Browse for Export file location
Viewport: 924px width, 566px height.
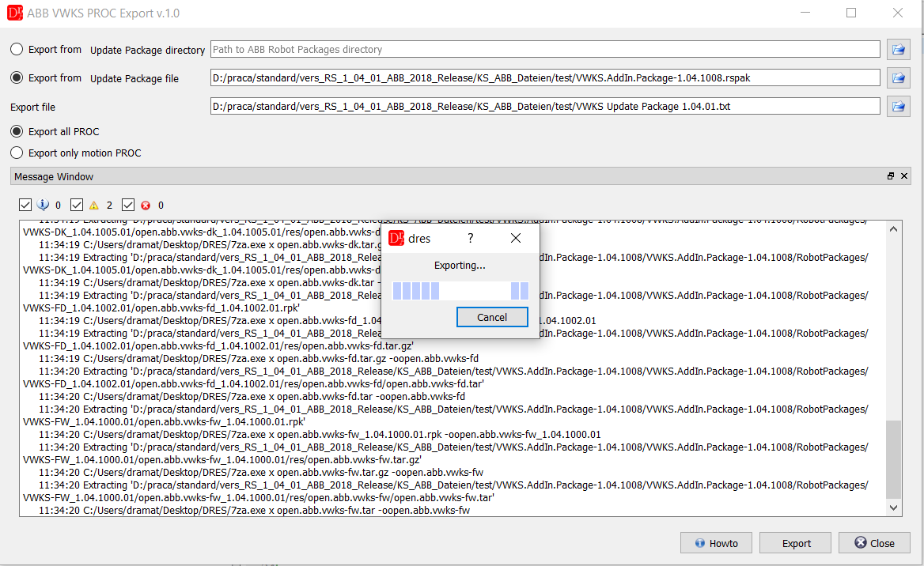(898, 106)
